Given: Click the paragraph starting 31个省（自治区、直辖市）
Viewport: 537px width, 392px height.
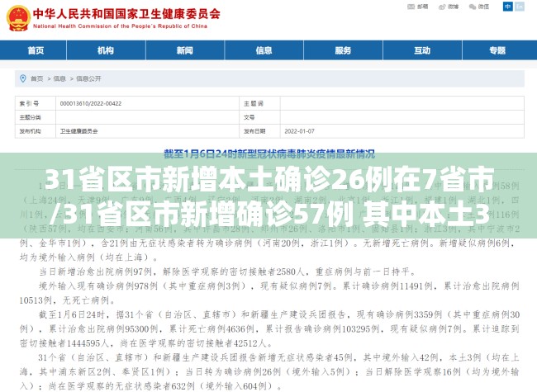Looking at the screenshot, I should (269, 372).
